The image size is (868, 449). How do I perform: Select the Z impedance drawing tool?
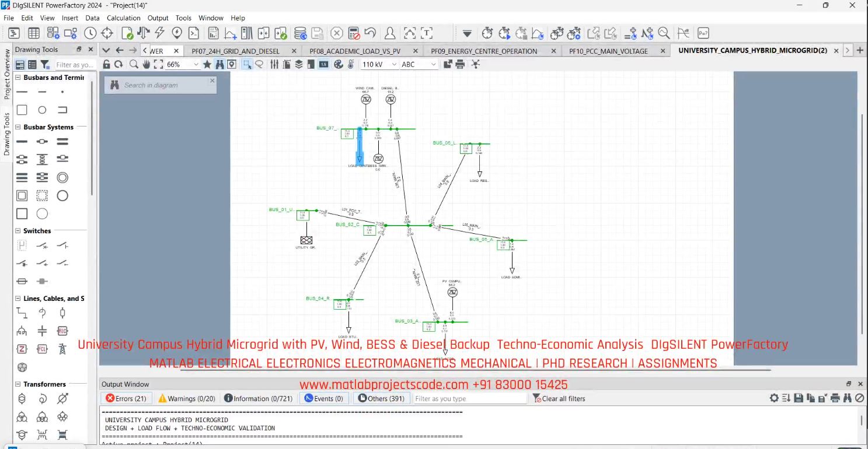pos(22,349)
